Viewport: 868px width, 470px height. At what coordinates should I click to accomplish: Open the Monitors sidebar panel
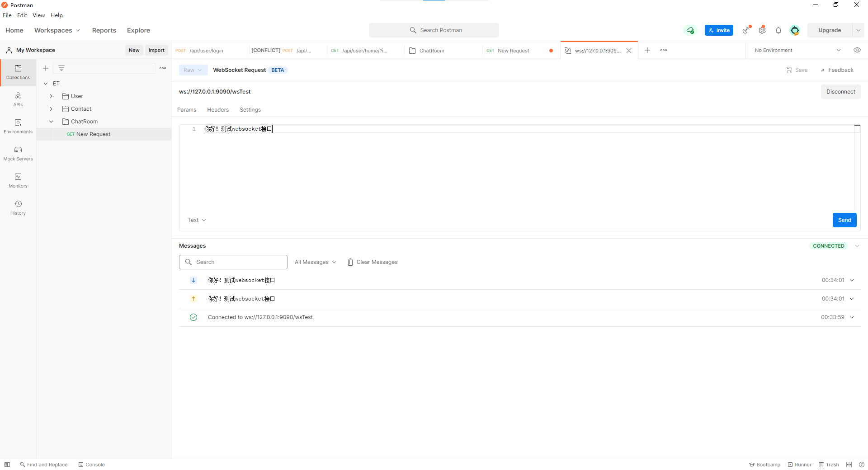(18, 181)
